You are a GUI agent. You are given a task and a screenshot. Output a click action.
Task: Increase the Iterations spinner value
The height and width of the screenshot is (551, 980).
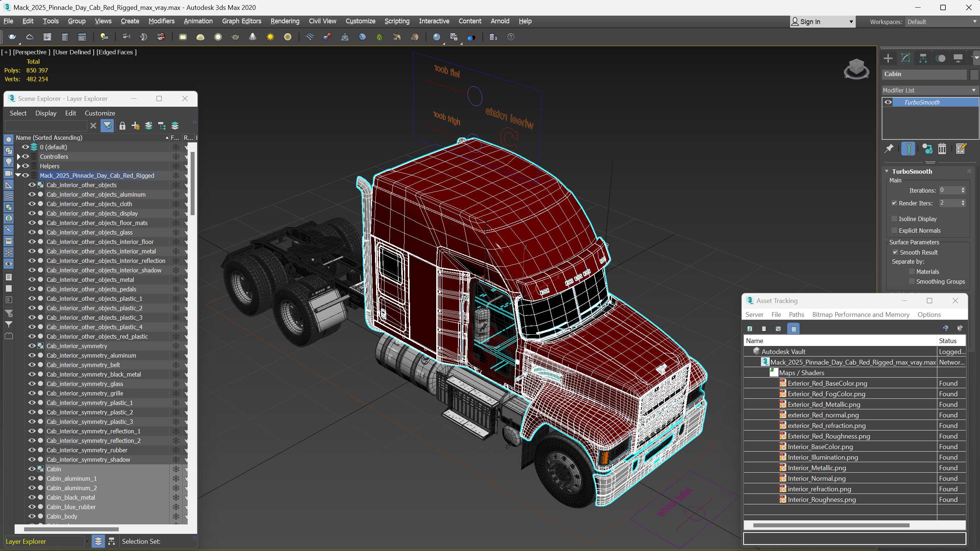click(963, 188)
